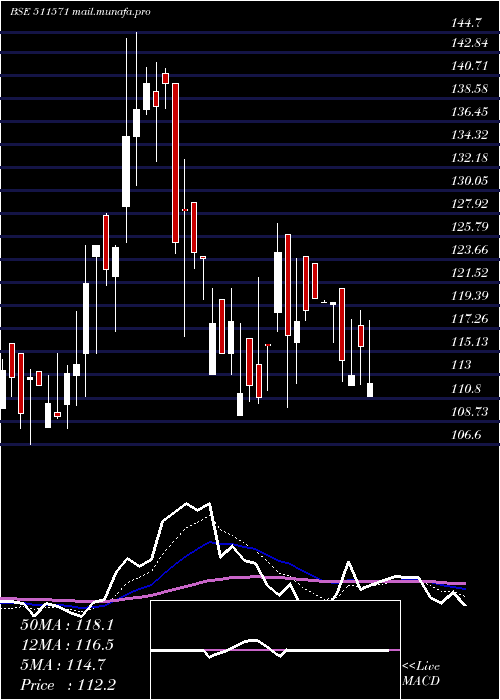Click the 119.39 price axis label
The width and height of the screenshot is (500, 700).
pyautogui.click(x=469, y=296)
